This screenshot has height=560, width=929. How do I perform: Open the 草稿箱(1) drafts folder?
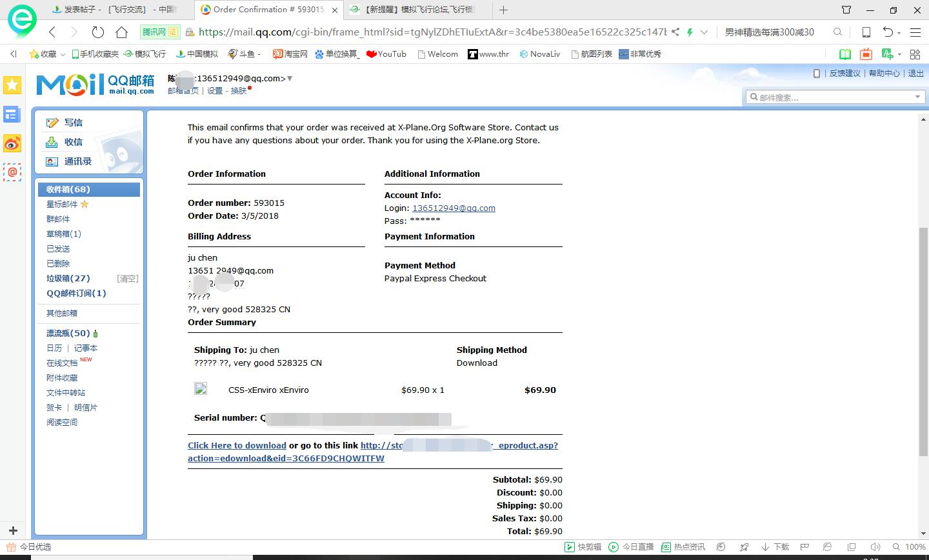click(x=64, y=234)
